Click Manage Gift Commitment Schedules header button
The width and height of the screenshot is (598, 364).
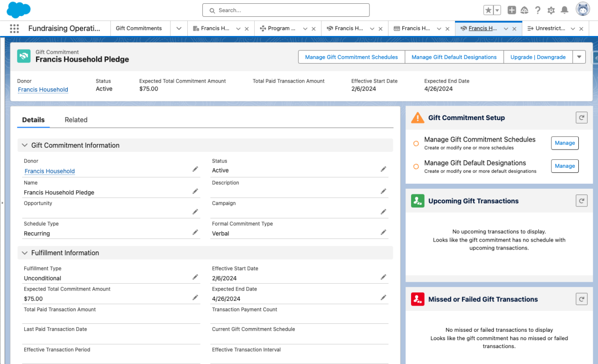coord(351,57)
